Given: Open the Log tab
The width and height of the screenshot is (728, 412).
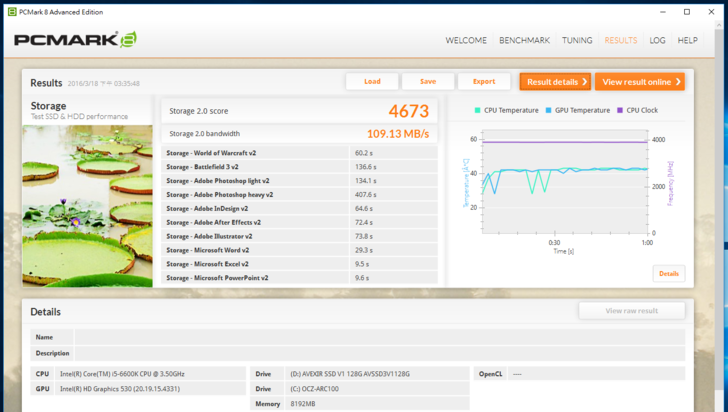Looking at the screenshot, I should click(x=657, y=41).
